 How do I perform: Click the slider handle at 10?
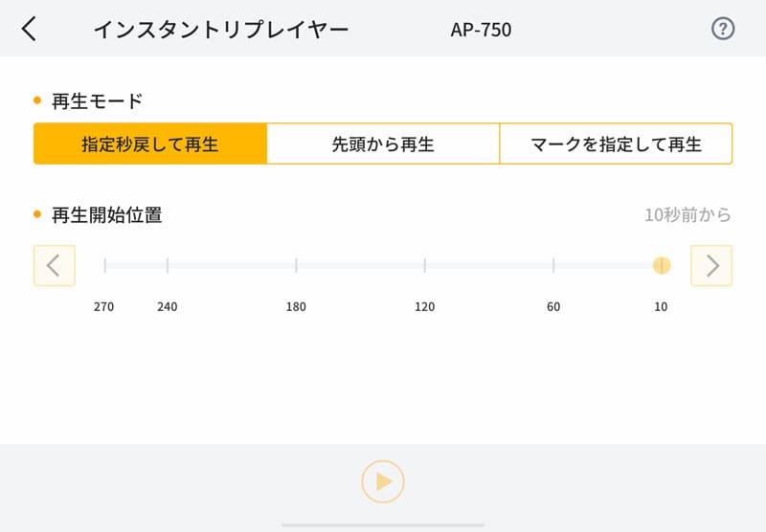662,265
